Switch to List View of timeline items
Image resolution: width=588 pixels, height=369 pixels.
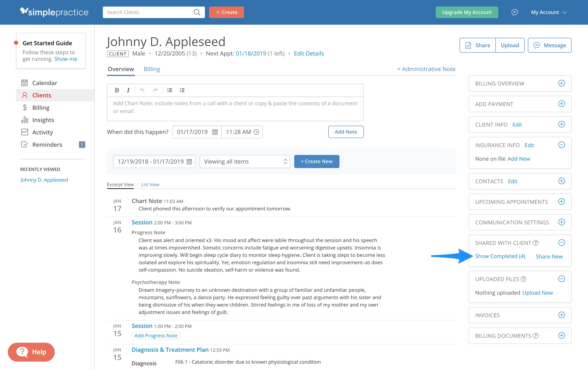point(150,184)
